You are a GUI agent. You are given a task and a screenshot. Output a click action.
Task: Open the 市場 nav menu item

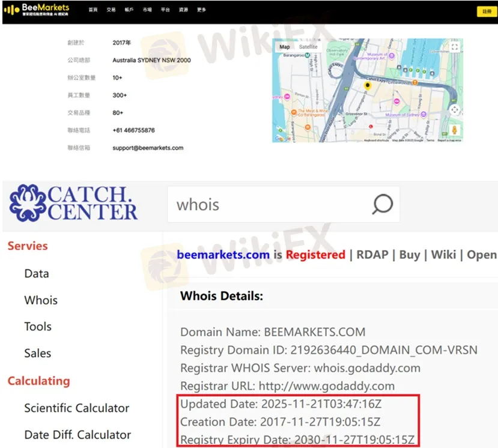(147, 10)
